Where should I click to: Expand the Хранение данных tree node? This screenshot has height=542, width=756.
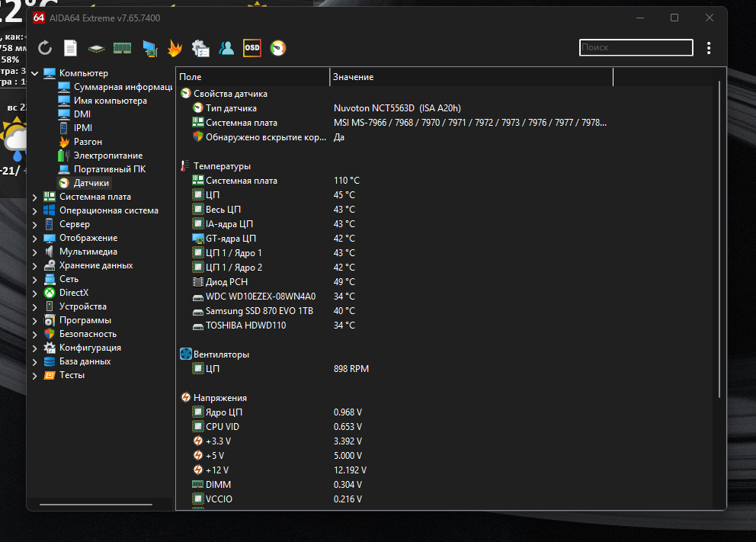pos(35,266)
